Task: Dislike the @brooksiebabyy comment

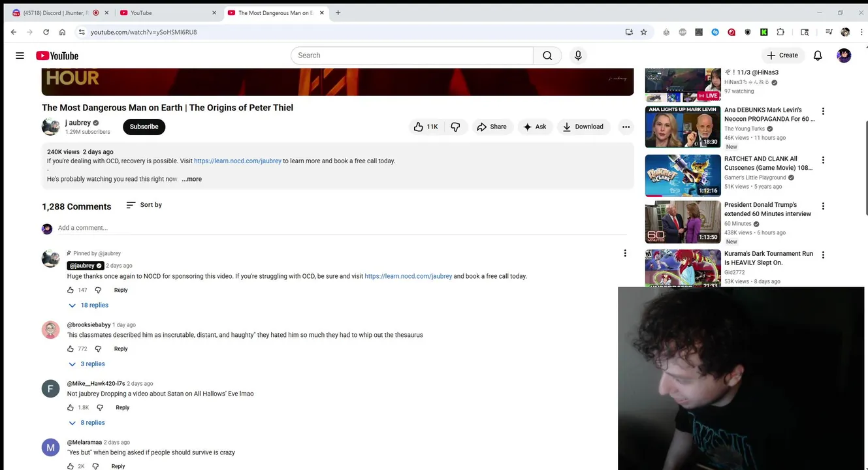Action: tap(98, 349)
